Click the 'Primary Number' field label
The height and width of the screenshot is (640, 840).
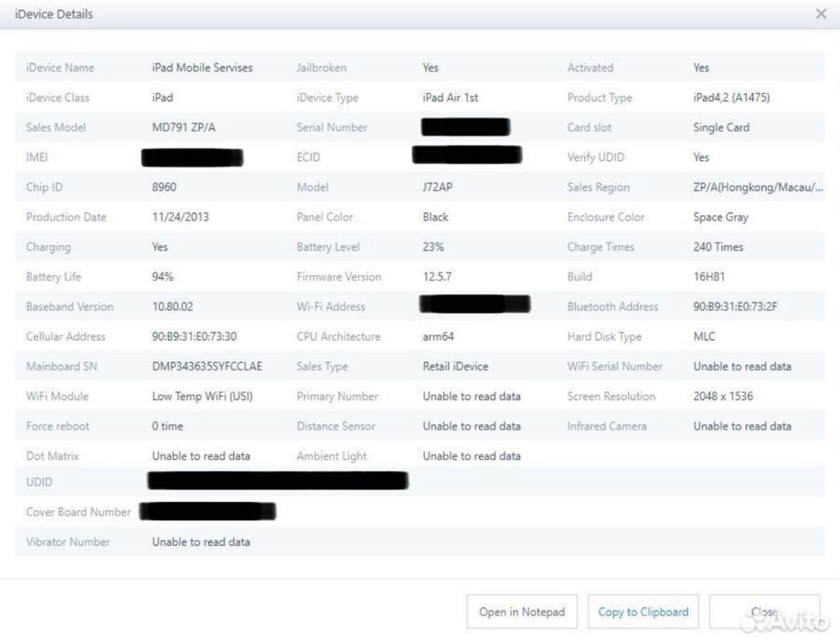[337, 397]
